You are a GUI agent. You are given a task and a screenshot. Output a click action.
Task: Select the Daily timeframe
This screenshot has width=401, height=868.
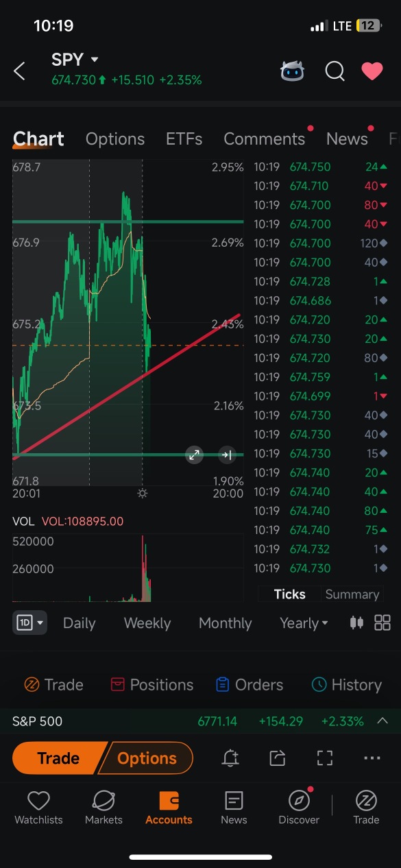79,623
